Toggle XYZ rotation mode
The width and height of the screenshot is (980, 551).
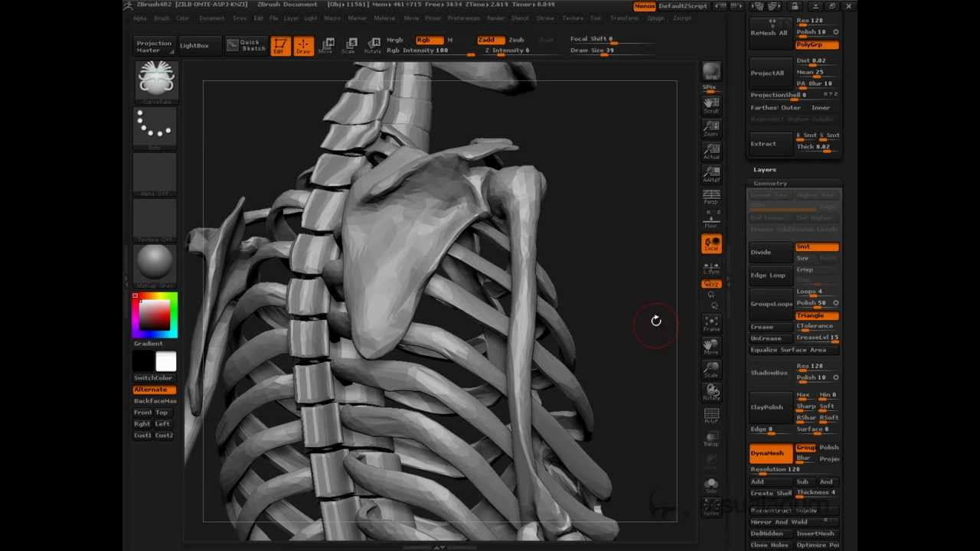click(711, 284)
